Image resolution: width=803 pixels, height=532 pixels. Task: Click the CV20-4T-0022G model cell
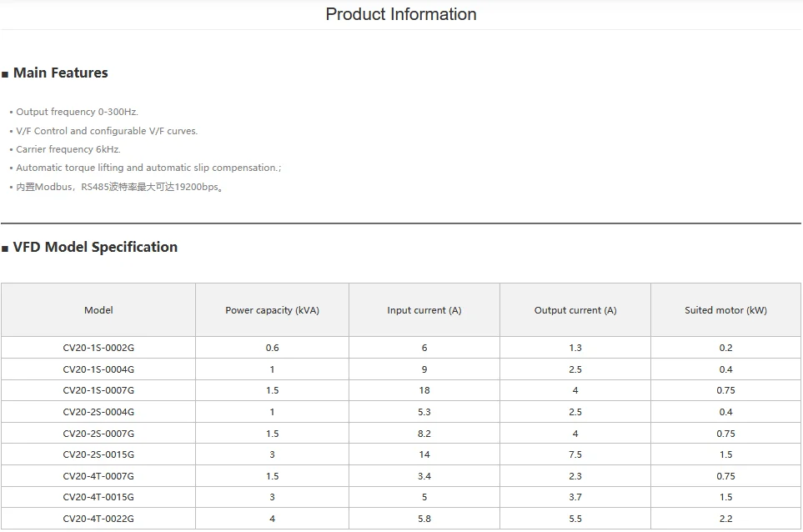98,519
